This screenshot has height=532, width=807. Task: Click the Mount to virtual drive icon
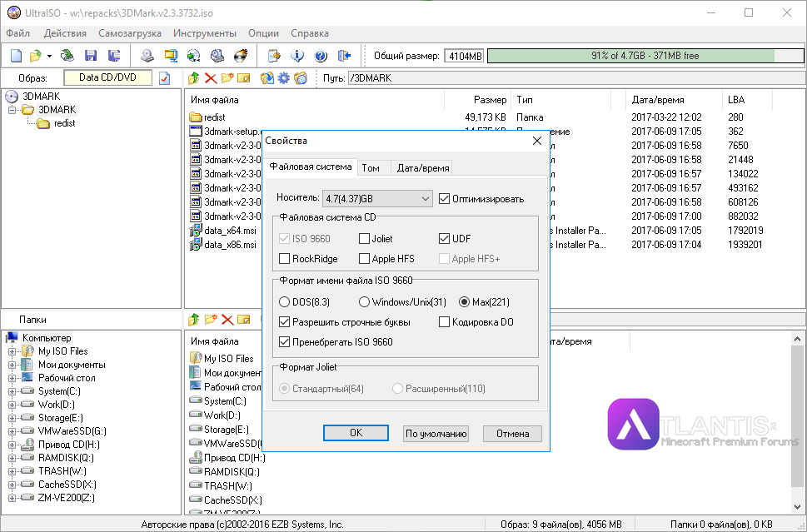pos(217,56)
